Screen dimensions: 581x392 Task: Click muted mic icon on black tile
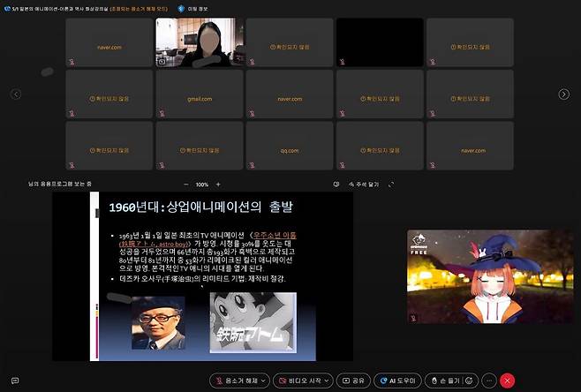342,62
